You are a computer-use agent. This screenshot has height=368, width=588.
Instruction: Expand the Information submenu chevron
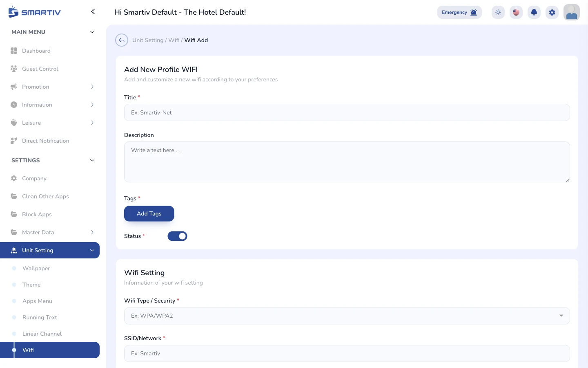click(92, 105)
